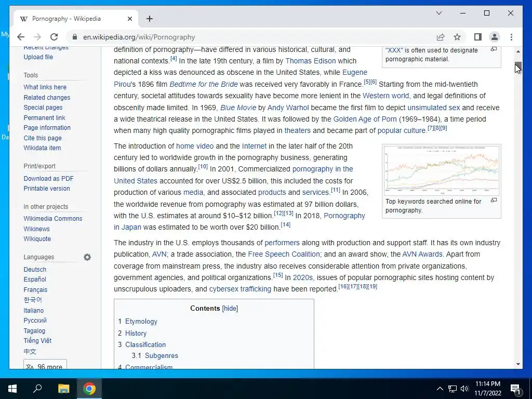
Task: Open the AVN Awards link
Action: point(422,254)
